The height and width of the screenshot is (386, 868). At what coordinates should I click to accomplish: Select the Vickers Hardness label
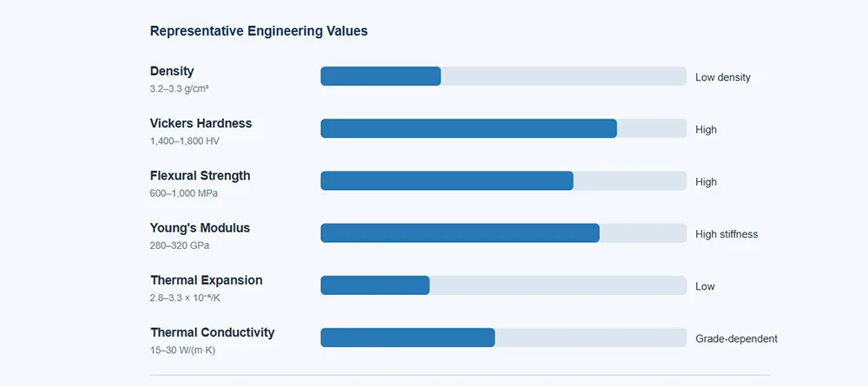coord(201,123)
